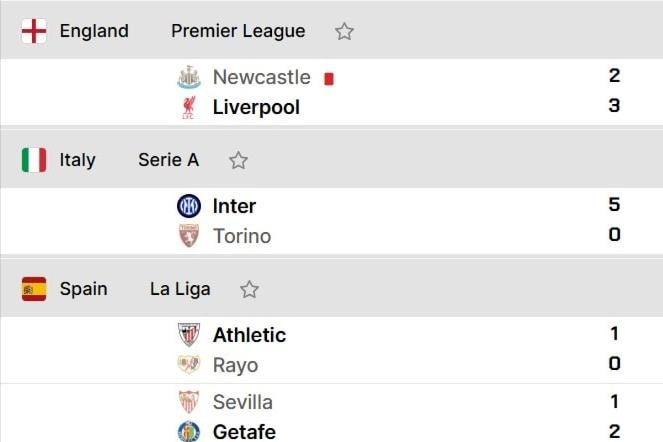The image size is (663, 442).
Task: Click the Spain flag icon
Action: (x=34, y=289)
